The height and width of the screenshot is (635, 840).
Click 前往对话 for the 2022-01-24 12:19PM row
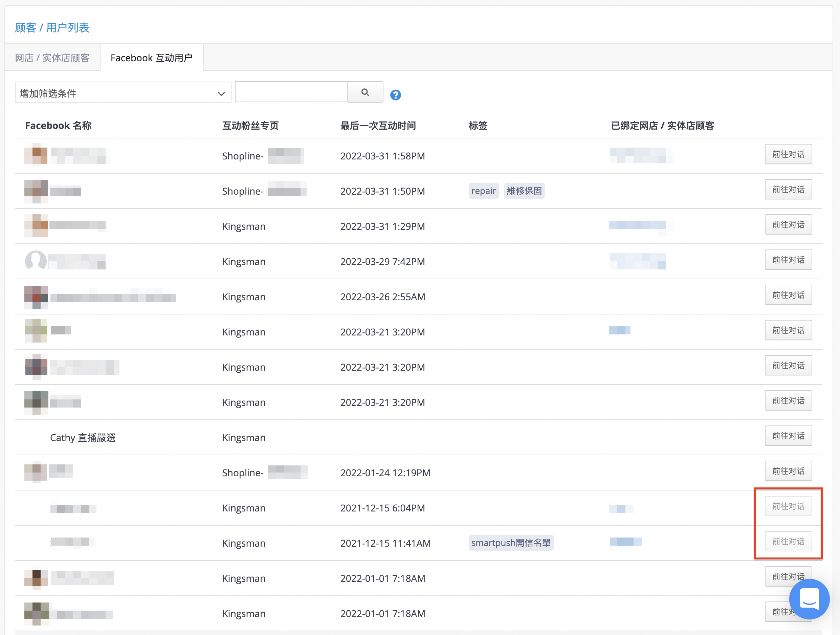[x=788, y=471]
